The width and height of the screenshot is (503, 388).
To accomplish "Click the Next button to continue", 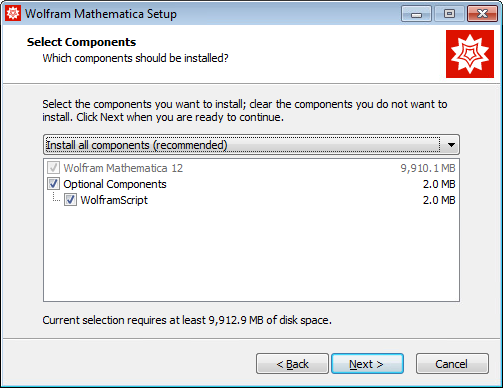I will tap(367, 364).
